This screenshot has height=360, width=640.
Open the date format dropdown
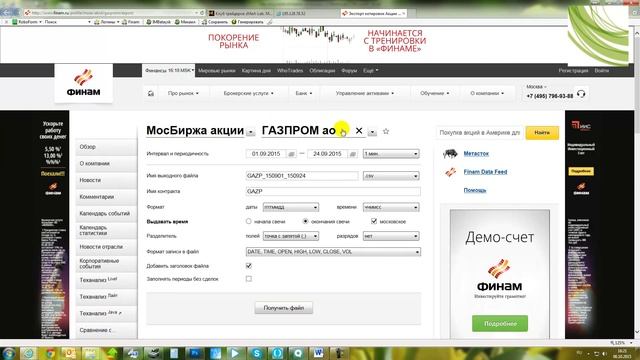coord(291,207)
